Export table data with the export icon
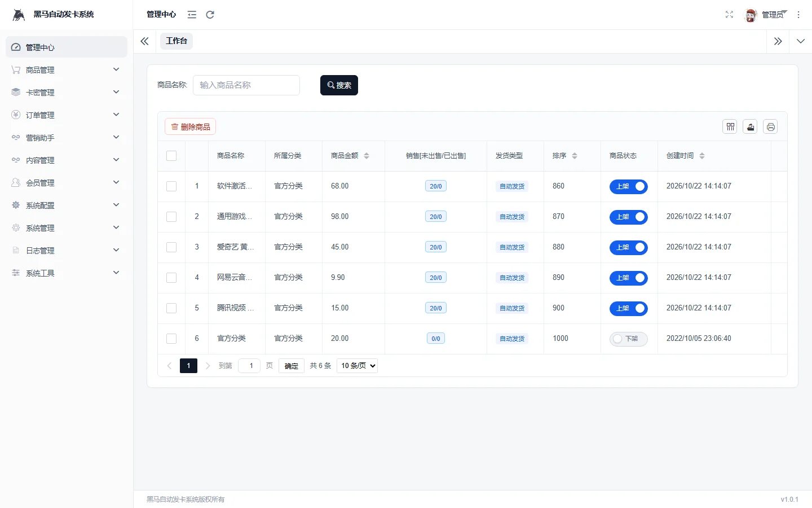The height and width of the screenshot is (508, 812). [750, 126]
